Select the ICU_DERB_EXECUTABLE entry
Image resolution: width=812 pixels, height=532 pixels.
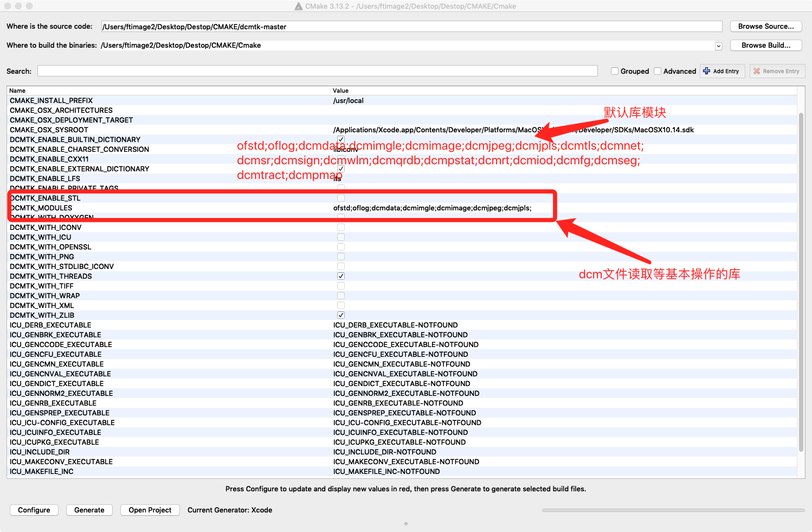point(50,325)
